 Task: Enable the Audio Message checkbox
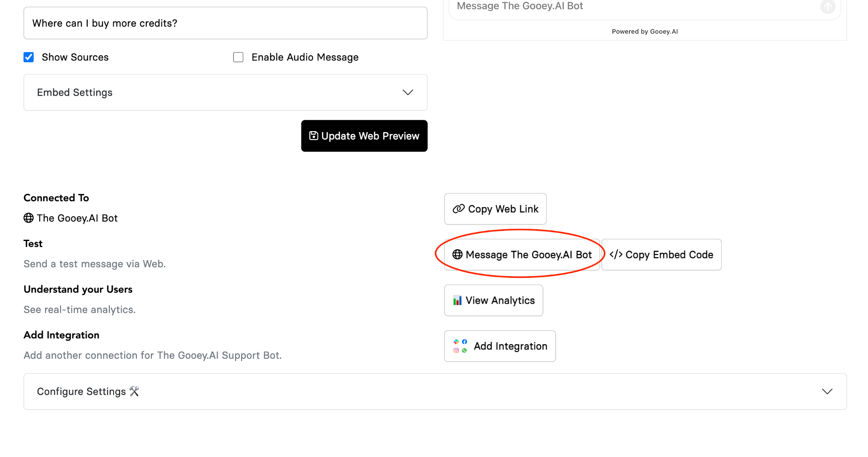click(238, 57)
